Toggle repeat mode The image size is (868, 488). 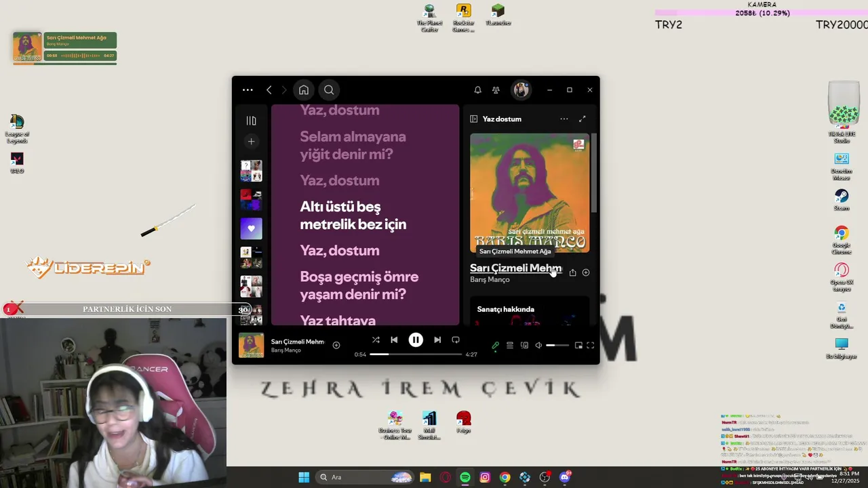456,340
